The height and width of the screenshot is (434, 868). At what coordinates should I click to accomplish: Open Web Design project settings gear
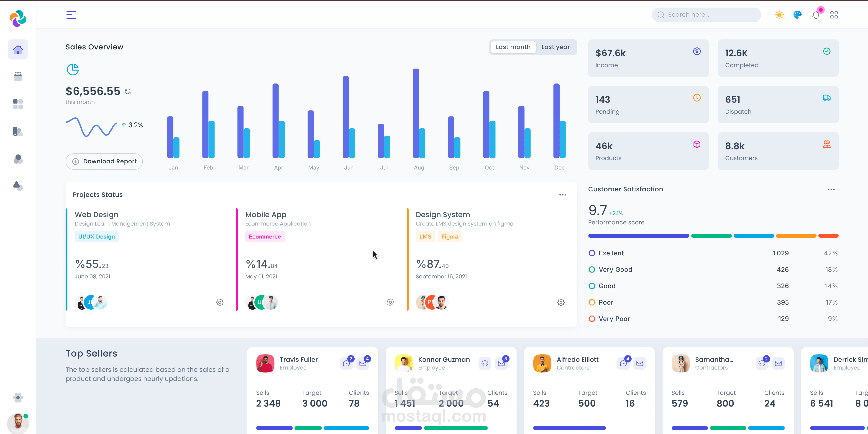pos(220,302)
